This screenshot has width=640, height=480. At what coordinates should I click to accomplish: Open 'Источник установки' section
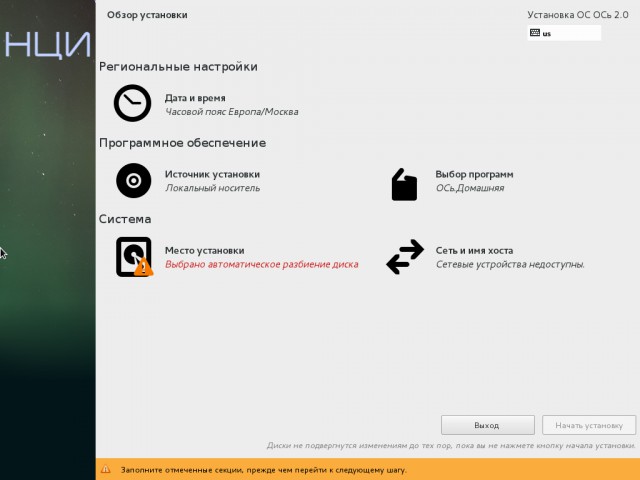point(212,174)
